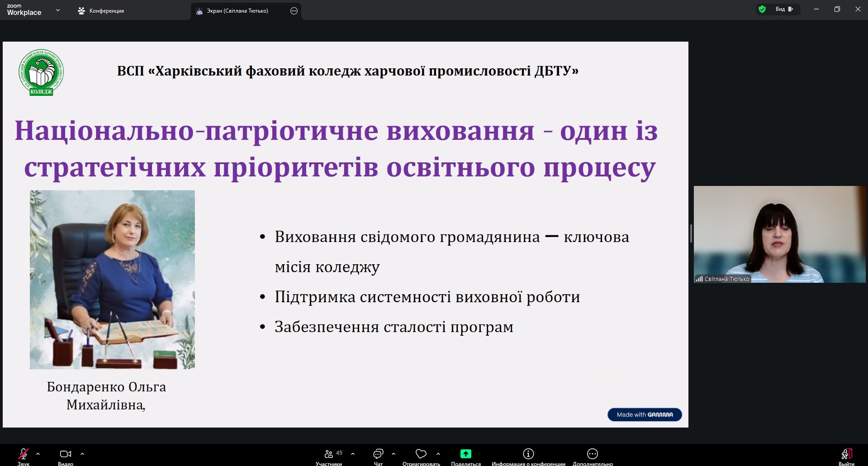Click the green Поделиться share screen icon

coord(465,454)
